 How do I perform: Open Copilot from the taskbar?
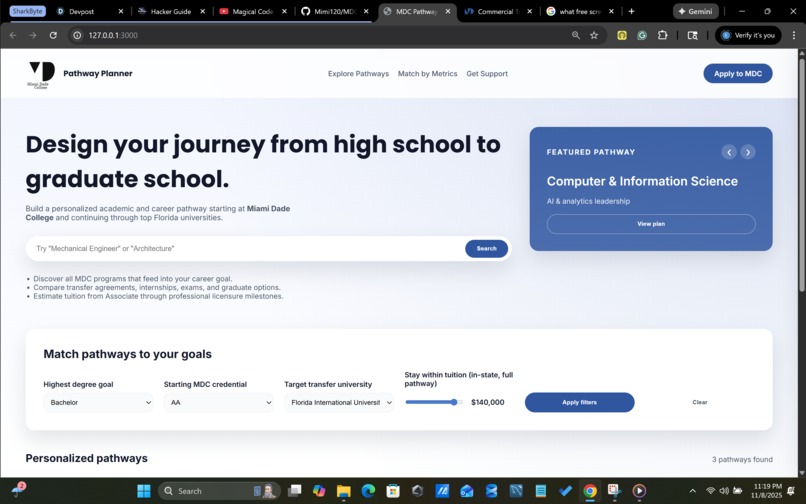click(319, 491)
